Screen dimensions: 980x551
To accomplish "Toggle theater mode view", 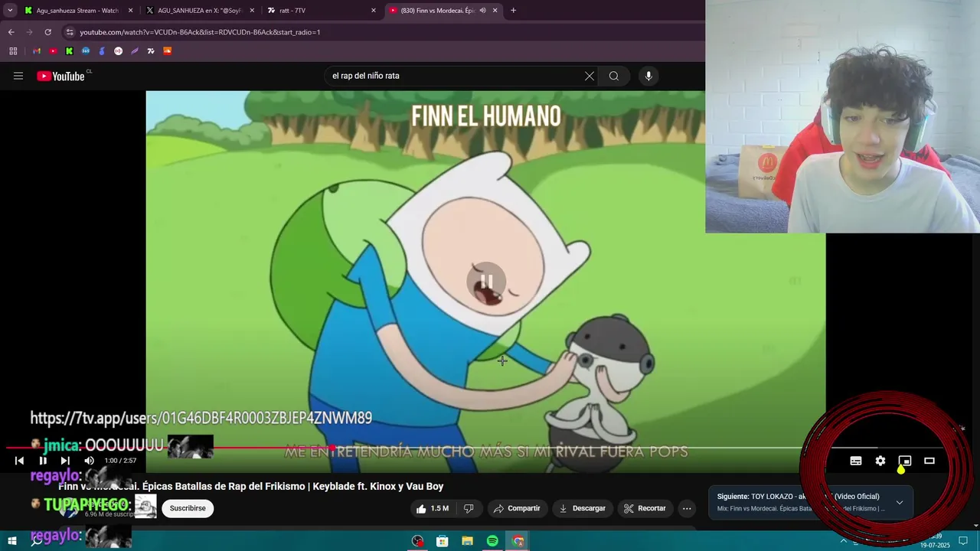I will (x=929, y=461).
